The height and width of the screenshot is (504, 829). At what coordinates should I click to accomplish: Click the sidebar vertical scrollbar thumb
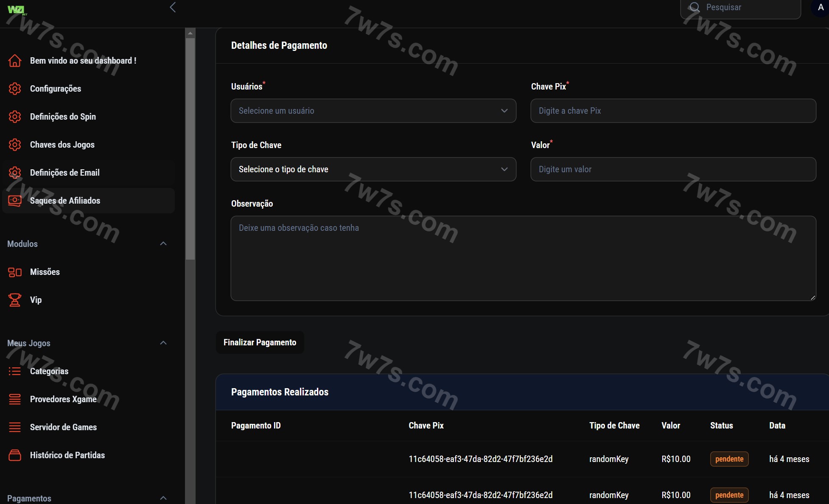pyautogui.click(x=190, y=148)
